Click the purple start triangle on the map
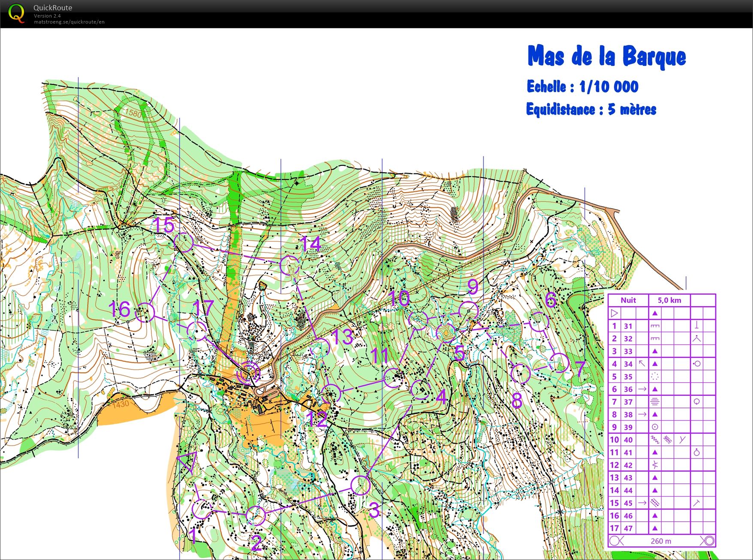The image size is (753, 560). pyautogui.click(x=187, y=461)
